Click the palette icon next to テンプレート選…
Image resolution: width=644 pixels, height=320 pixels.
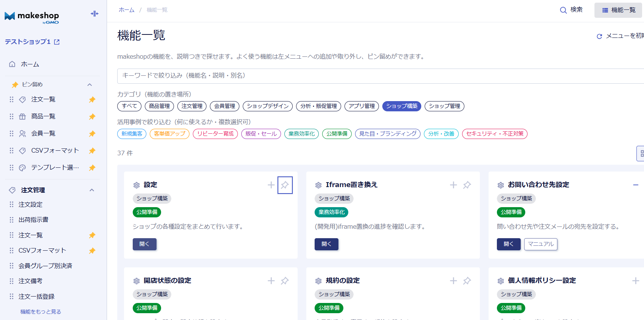(x=23, y=168)
